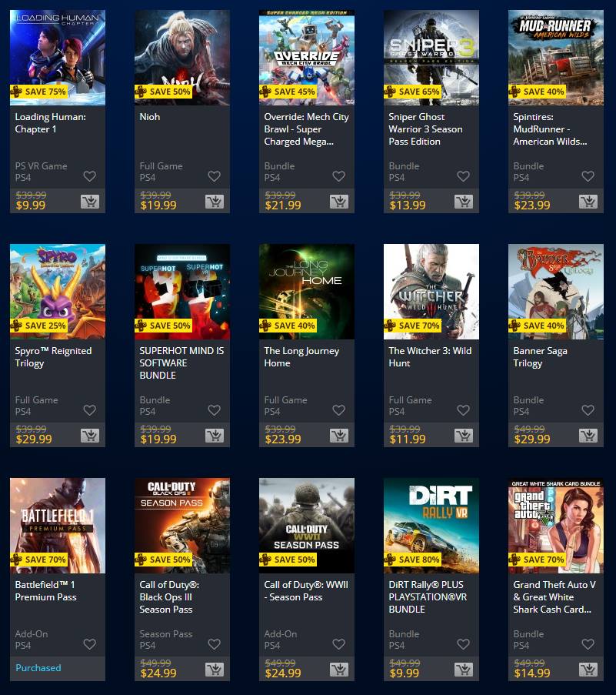Image resolution: width=616 pixels, height=695 pixels.
Task: Add Loading Human: Chapter 1 to cart
Action: click(90, 202)
